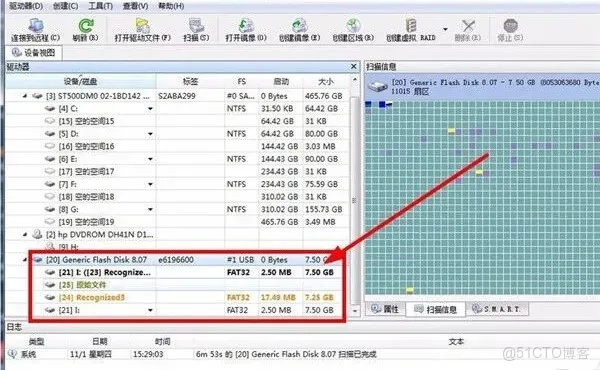This screenshot has width=600, height=370.
Task: Click drive list scrollbar up arrow
Action: pos(355,80)
